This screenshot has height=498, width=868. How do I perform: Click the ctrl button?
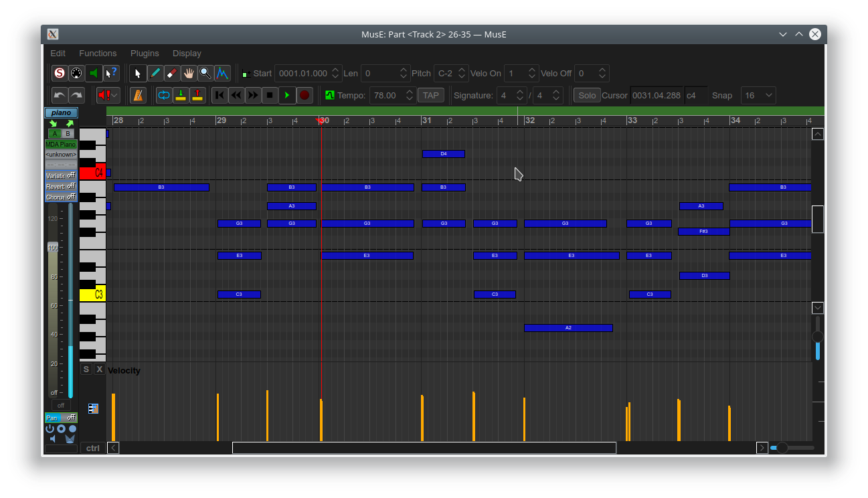93,448
